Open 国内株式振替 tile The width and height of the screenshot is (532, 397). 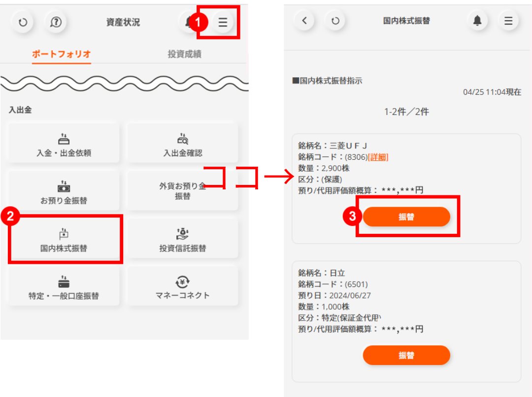click(x=64, y=239)
